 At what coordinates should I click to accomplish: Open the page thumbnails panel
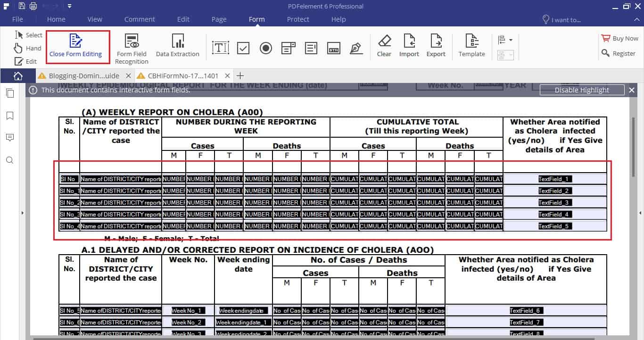click(9, 93)
